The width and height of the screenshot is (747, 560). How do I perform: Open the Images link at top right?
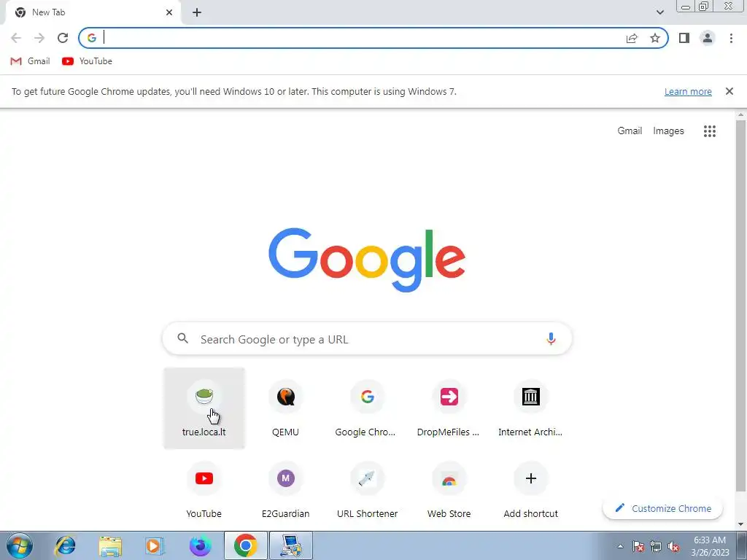[668, 131]
